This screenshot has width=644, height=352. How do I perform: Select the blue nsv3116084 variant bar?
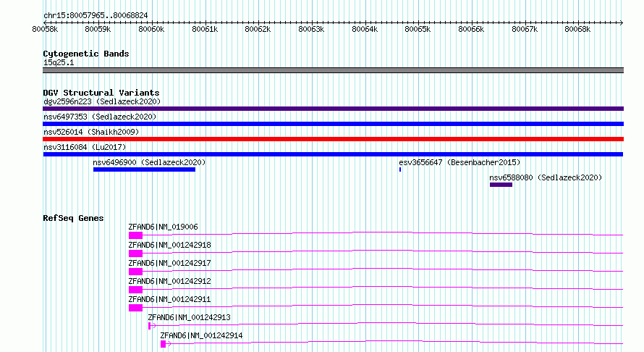[333, 154]
